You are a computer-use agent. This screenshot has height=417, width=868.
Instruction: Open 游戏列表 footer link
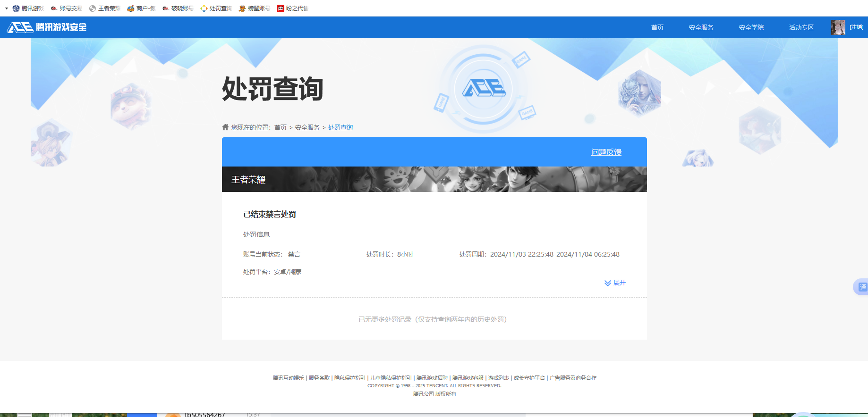pyautogui.click(x=499, y=378)
